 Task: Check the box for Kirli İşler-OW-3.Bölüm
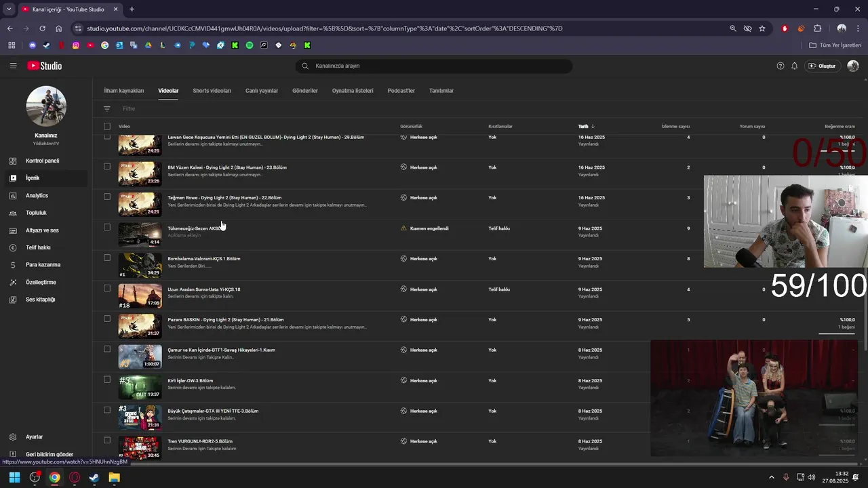106,380
